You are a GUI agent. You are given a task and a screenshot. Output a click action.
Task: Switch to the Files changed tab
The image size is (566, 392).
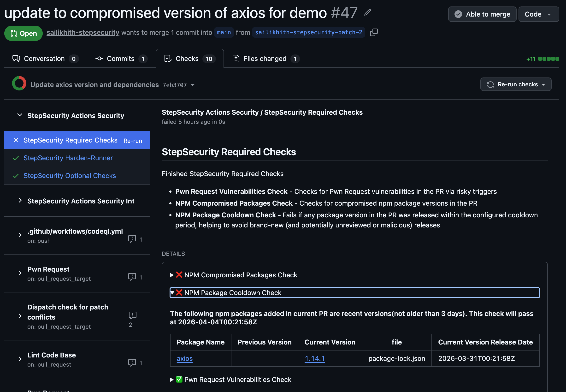pyautogui.click(x=265, y=59)
